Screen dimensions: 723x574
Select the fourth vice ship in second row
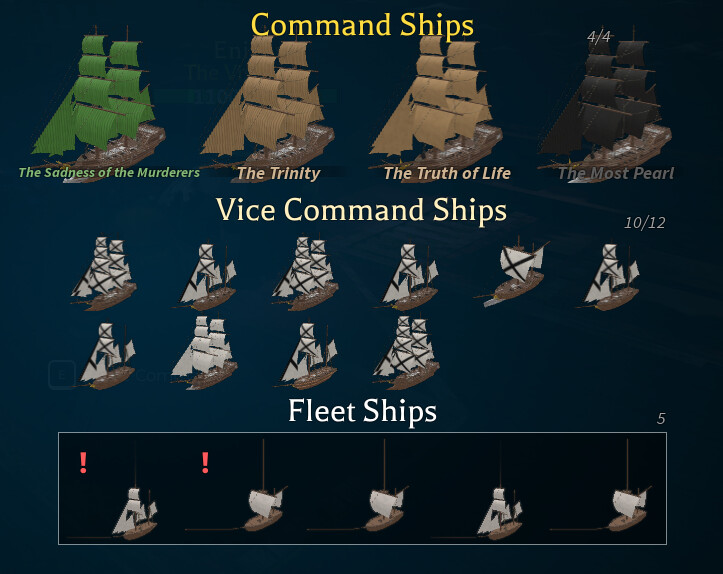[407, 353]
